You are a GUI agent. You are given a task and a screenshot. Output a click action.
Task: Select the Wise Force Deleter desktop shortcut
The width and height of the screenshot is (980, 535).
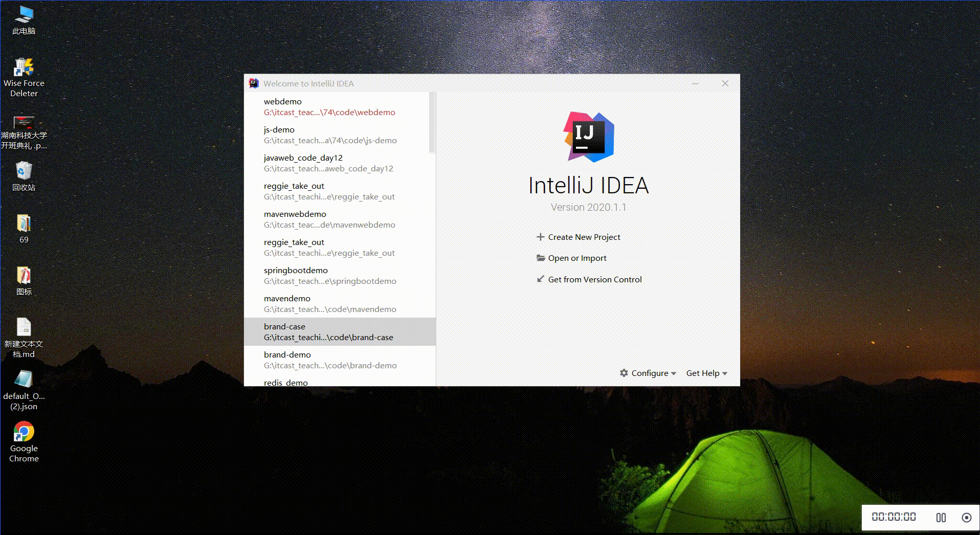pyautogui.click(x=24, y=78)
